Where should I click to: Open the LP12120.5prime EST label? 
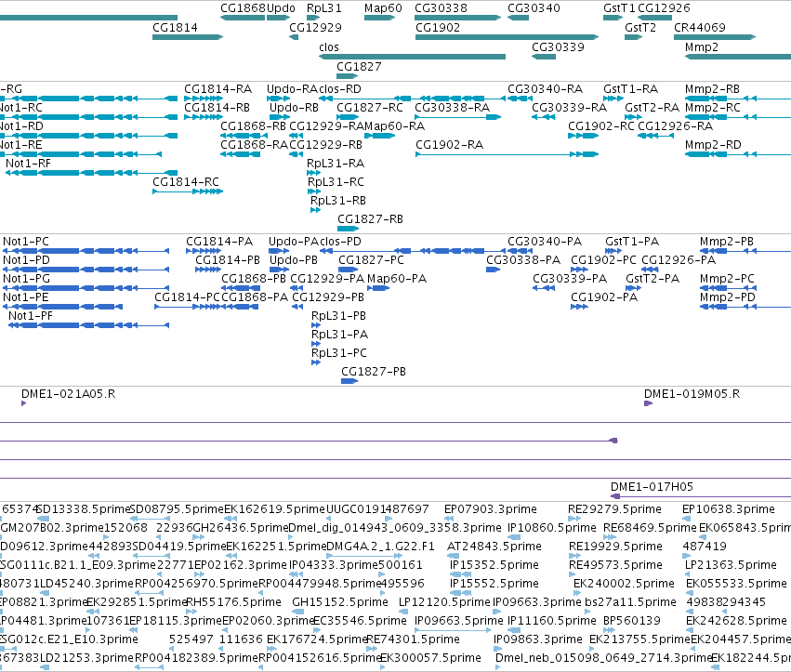pyautogui.click(x=444, y=602)
